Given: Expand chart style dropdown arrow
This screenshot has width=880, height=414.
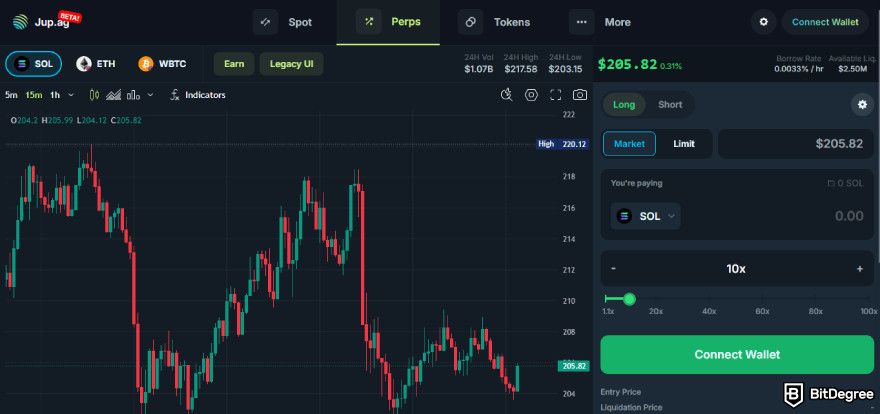Looking at the screenshot, I should pos(150,95).
